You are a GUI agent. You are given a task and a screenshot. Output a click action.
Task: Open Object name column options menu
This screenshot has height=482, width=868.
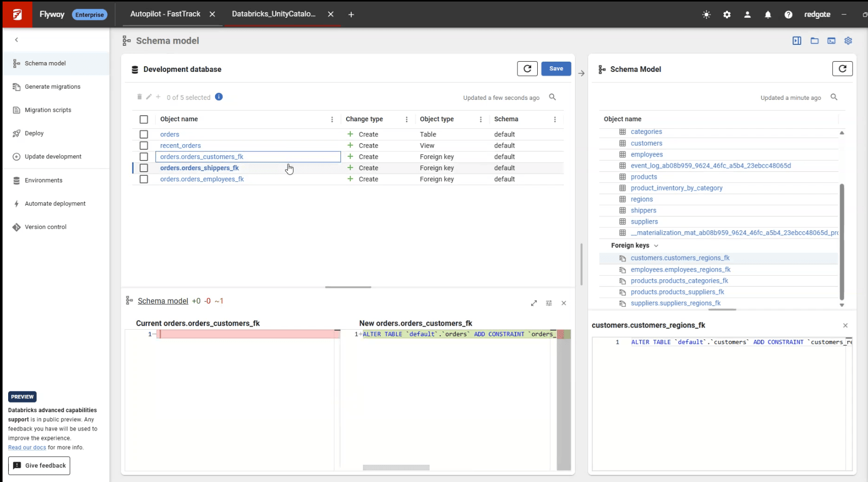click(x=332, y=119)
